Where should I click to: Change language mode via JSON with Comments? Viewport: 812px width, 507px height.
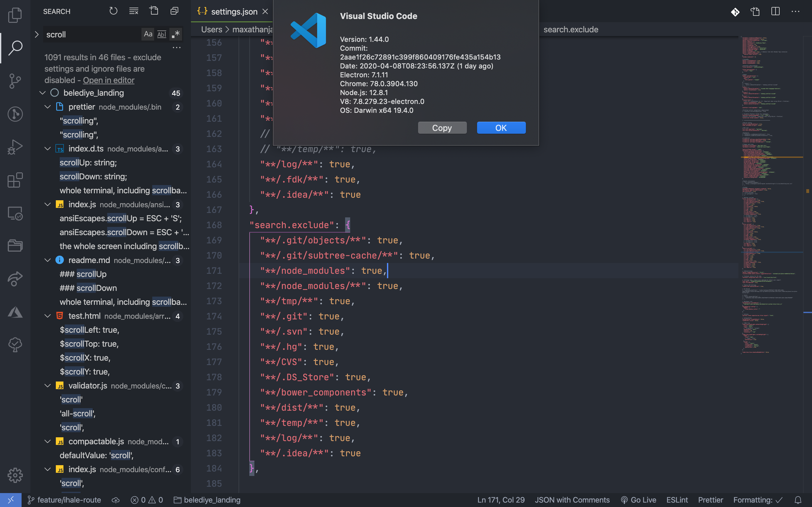(x=573, y=500)
